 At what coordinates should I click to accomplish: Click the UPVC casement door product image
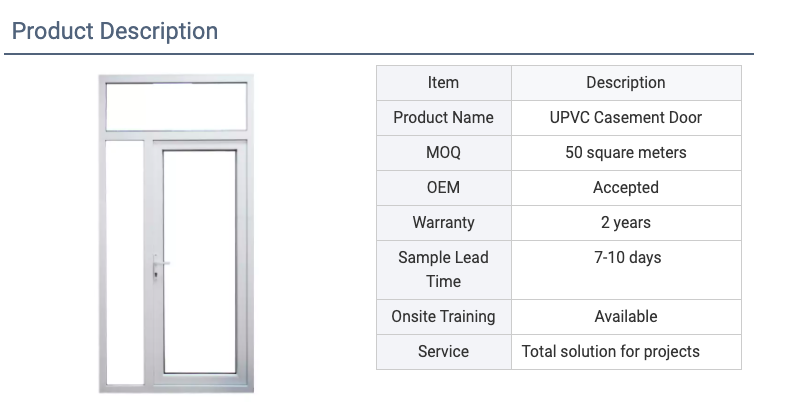click(x=176, y=234)
